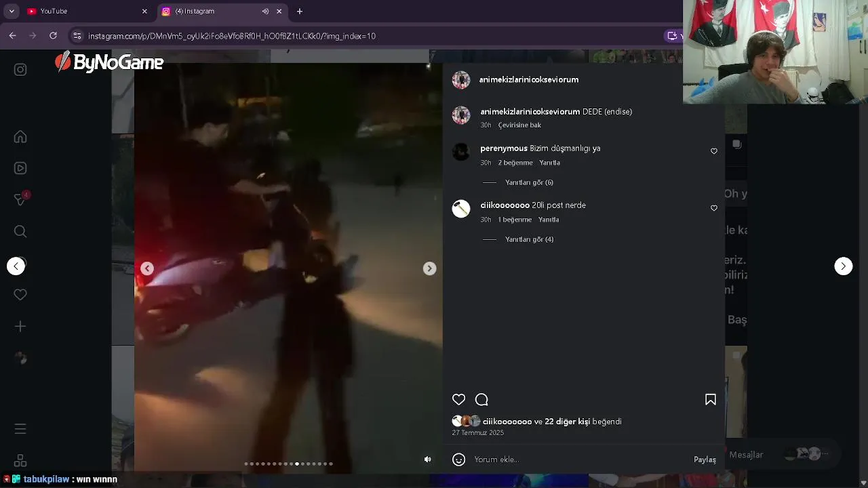Expand replies to perenymous comment (6)
This screenshot has width=868, height=488.
coord(529,182)
